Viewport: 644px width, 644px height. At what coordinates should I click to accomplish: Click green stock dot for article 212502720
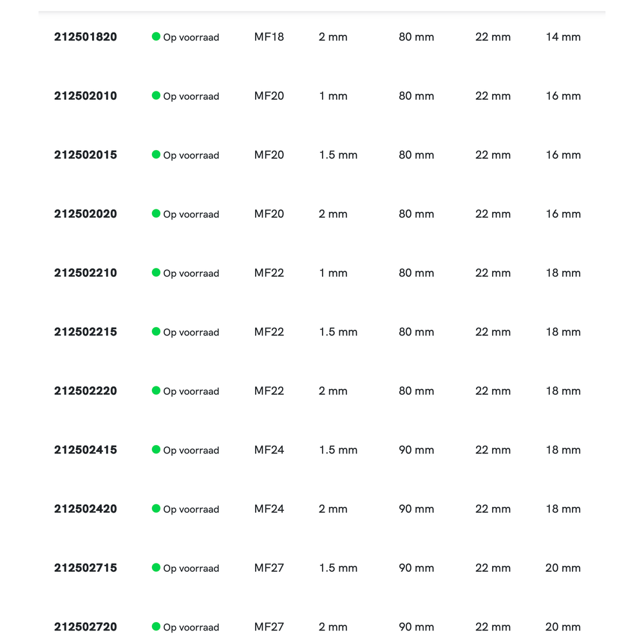pos(156,627)
